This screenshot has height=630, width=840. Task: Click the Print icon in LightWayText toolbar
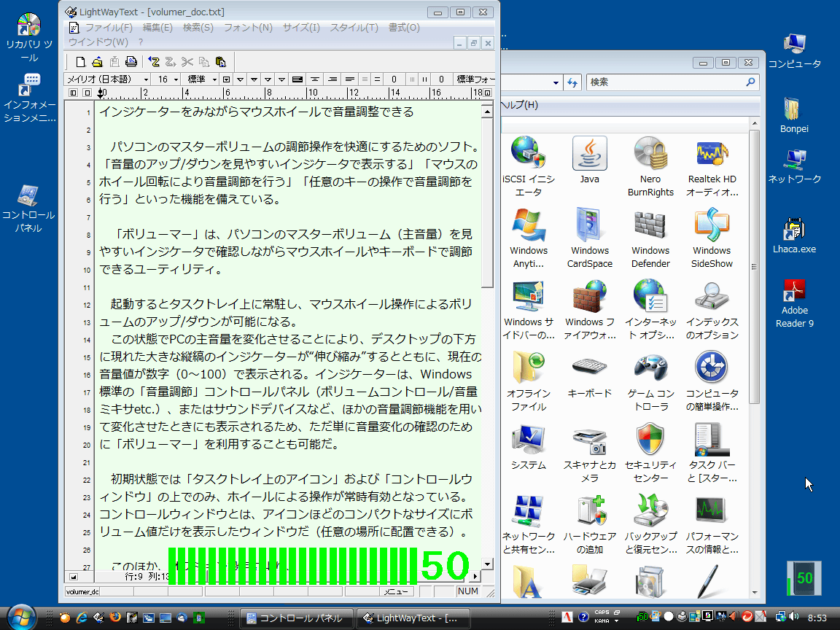(131, 62)
